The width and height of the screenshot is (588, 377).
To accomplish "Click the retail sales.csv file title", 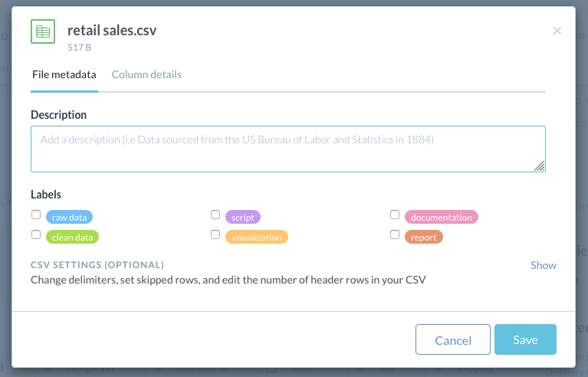I will coord(112,31).
